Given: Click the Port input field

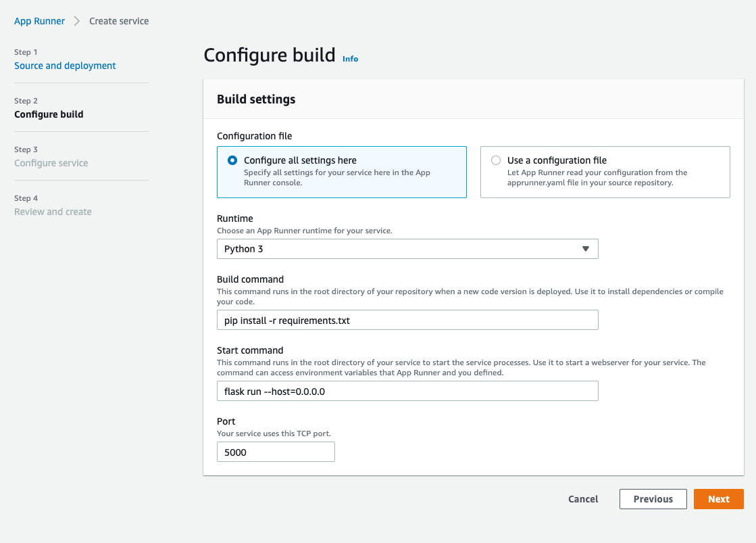Looking at the screenshot, I should point(276,452).
